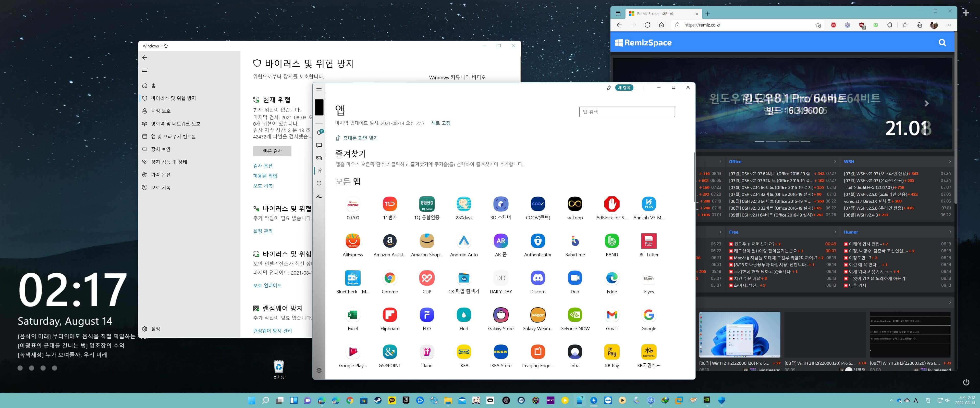Open the Gmail app icon
Image resolution: width=980 pixels, height=408 pixels.
click(x=612, y=315)
